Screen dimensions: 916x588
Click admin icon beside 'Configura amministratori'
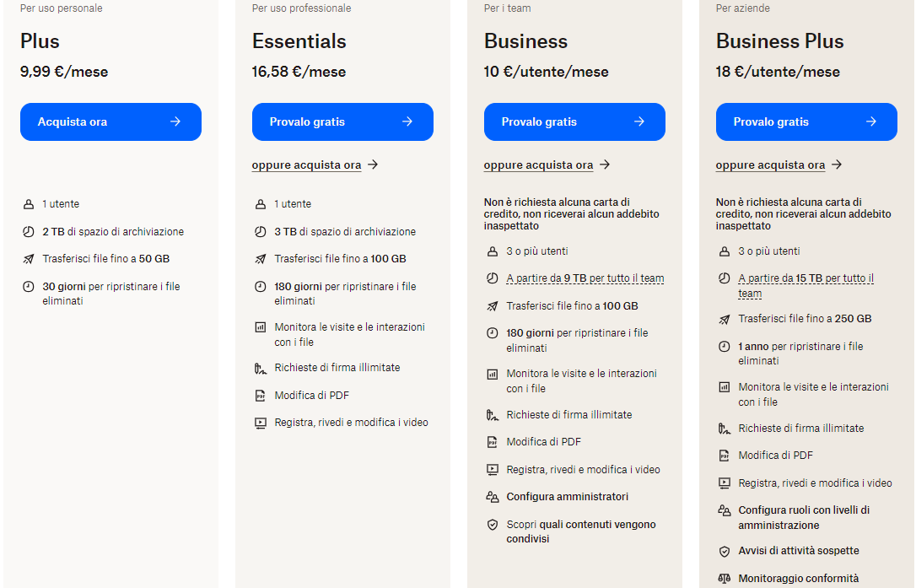[x=493, y=497]
